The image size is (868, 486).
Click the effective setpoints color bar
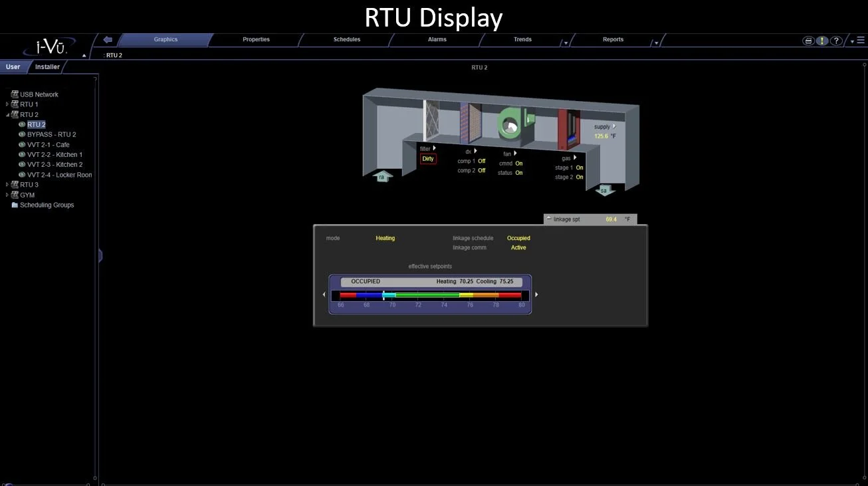tap(431, 295)
